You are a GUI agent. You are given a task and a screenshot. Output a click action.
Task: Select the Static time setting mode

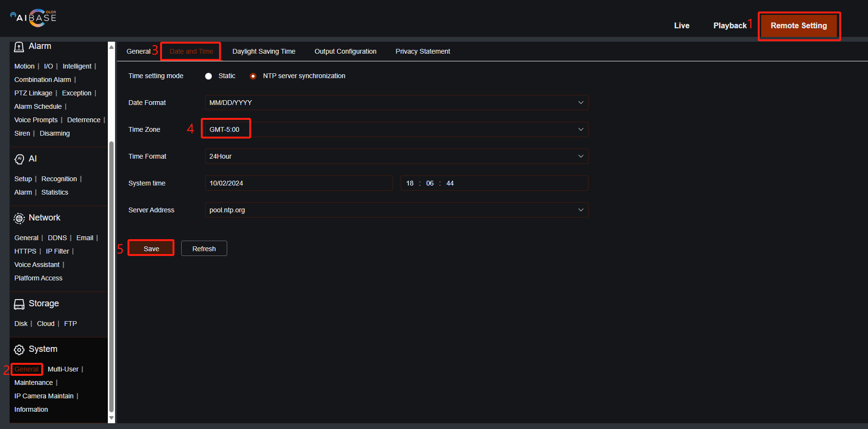[208, 76]
